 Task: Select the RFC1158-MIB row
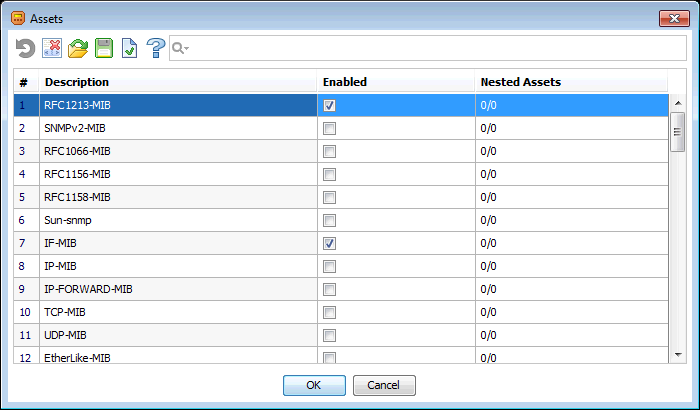point(341,197)
